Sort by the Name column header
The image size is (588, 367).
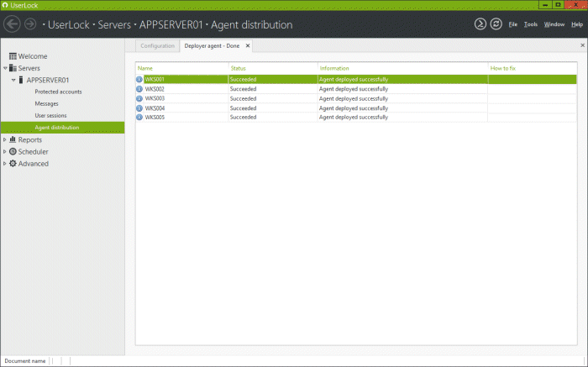point(145,68)
